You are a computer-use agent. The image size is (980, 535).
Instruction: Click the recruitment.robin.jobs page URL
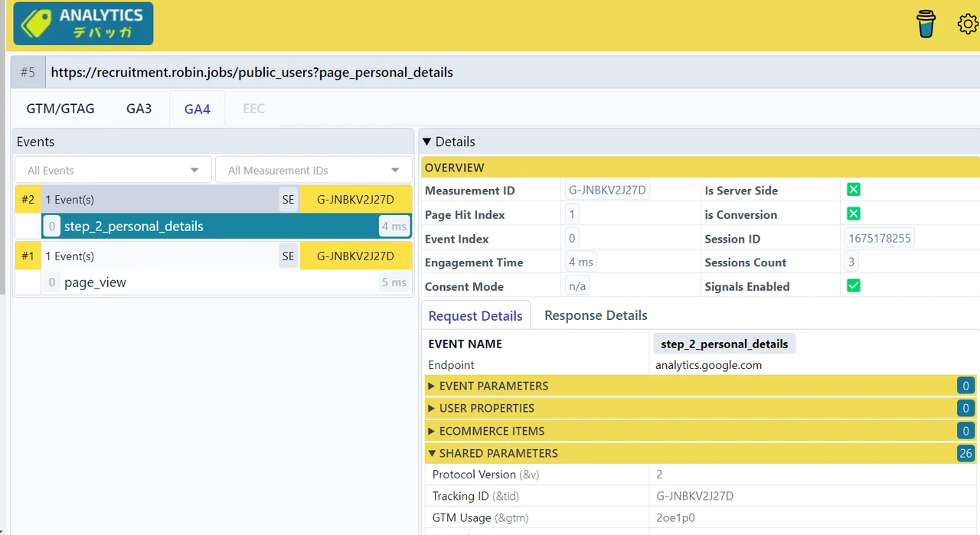click(252, 73)
